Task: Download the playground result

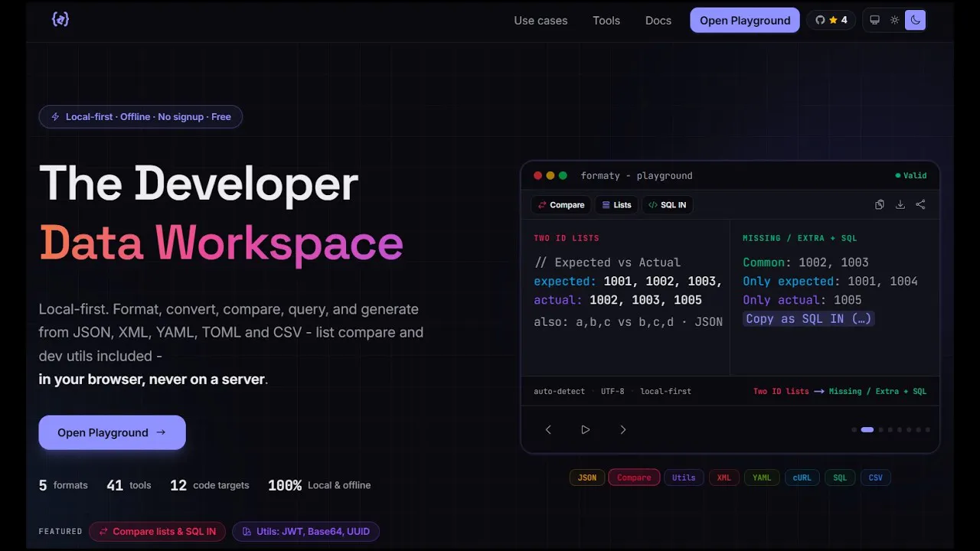Action: [x=900, y=204]
